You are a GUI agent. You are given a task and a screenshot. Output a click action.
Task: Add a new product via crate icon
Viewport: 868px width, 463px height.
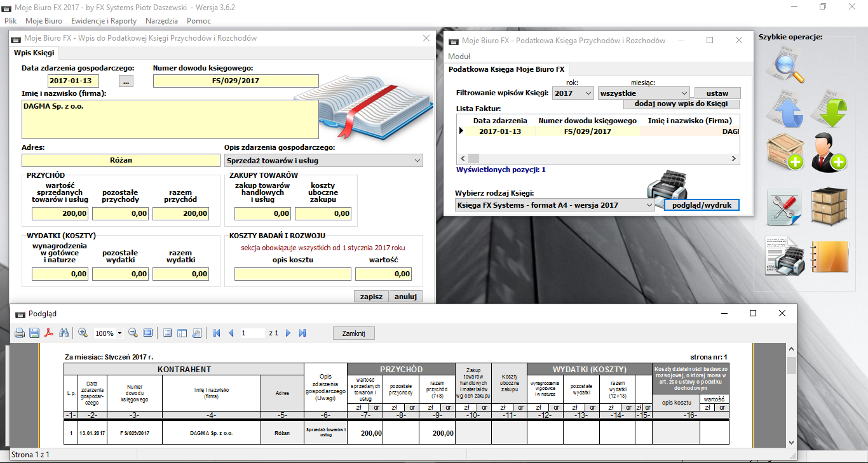point(786,152)
